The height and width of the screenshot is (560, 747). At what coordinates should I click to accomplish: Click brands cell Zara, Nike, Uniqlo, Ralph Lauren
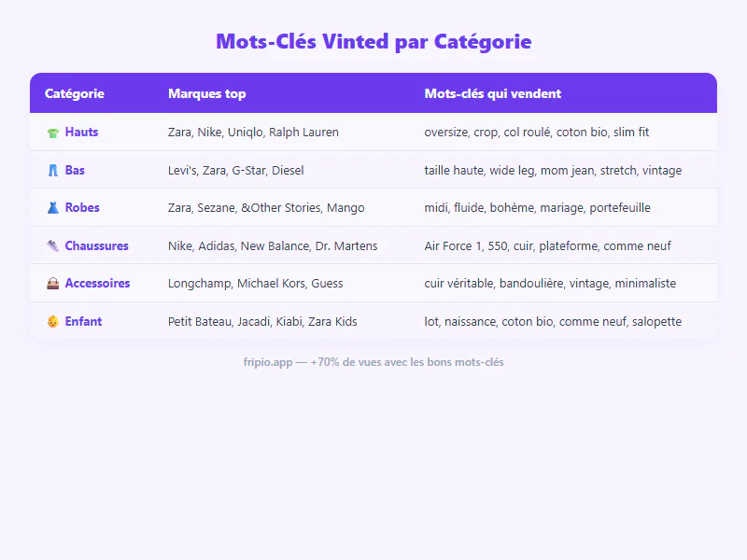click(253, 132)
